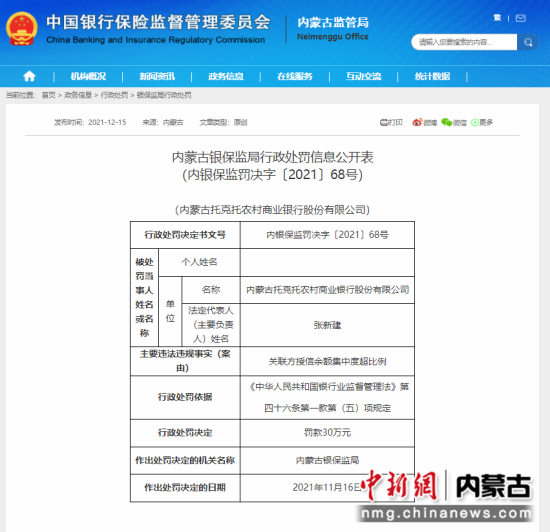Open the 新闻资讯 menu

point(157,76)
